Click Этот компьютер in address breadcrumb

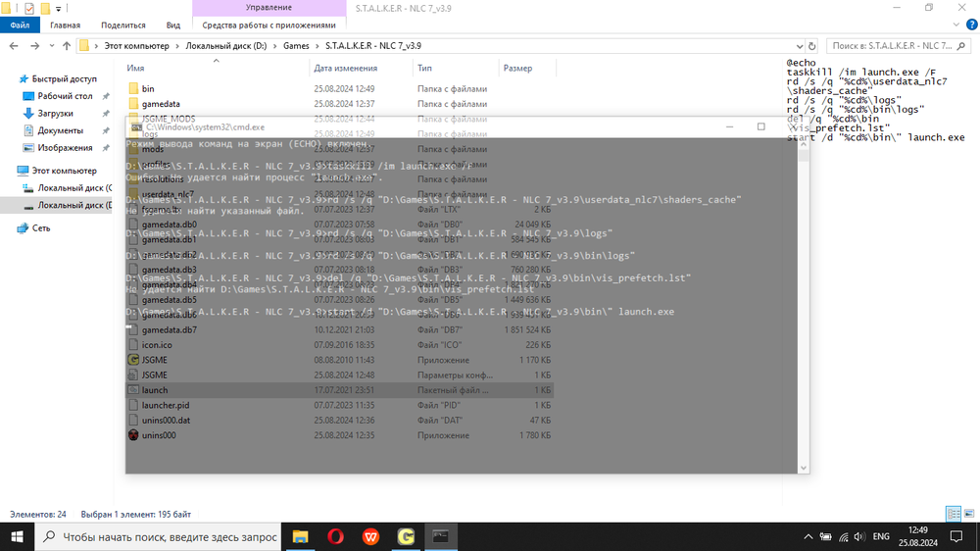(x=136, y=46)
